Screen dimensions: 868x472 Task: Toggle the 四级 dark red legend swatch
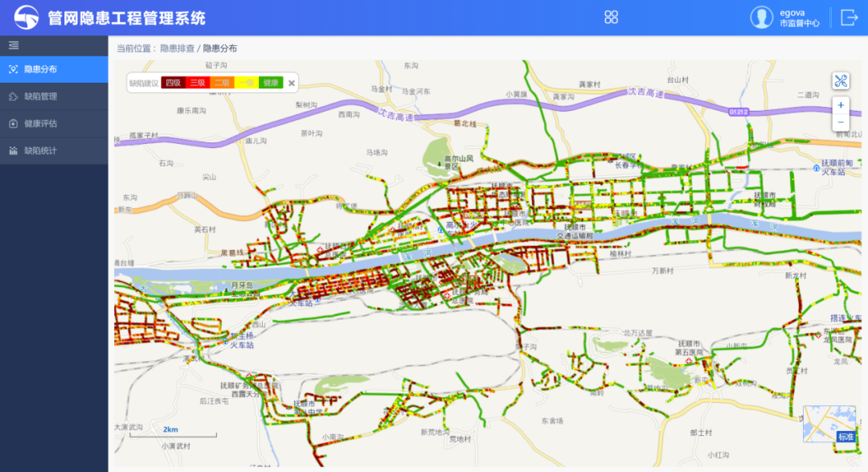174,83
